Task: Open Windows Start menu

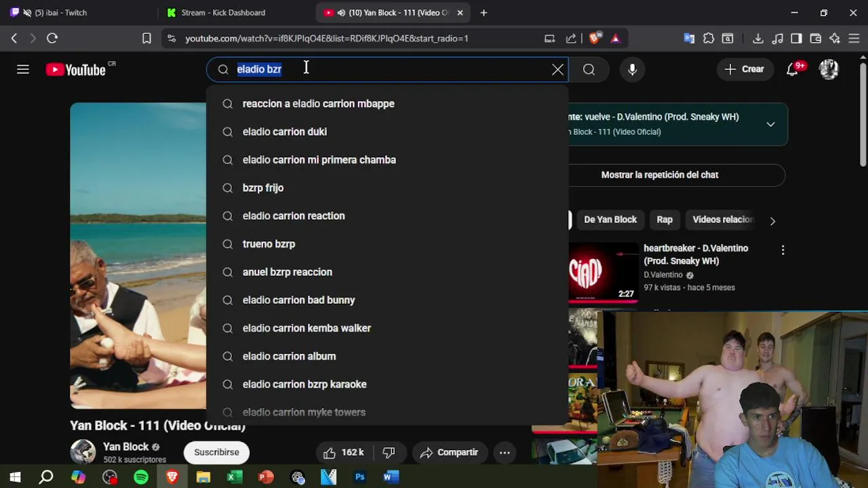Action: pos(15,477)
